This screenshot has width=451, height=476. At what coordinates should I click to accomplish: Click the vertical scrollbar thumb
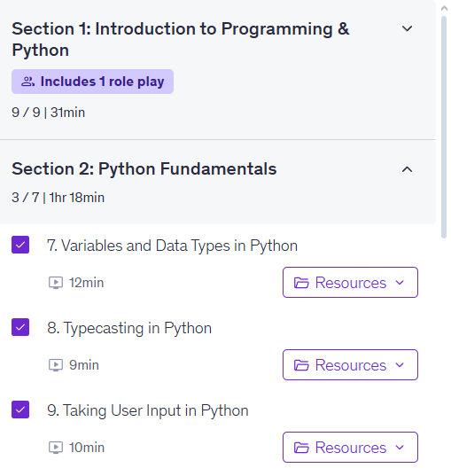pos(444,127)
